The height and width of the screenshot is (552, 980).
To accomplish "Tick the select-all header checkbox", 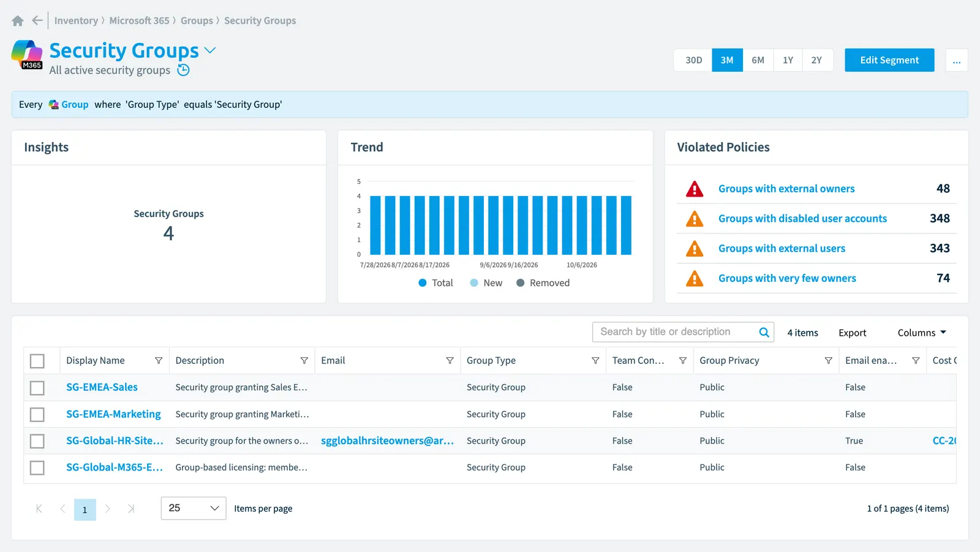I will pos(37,361).
